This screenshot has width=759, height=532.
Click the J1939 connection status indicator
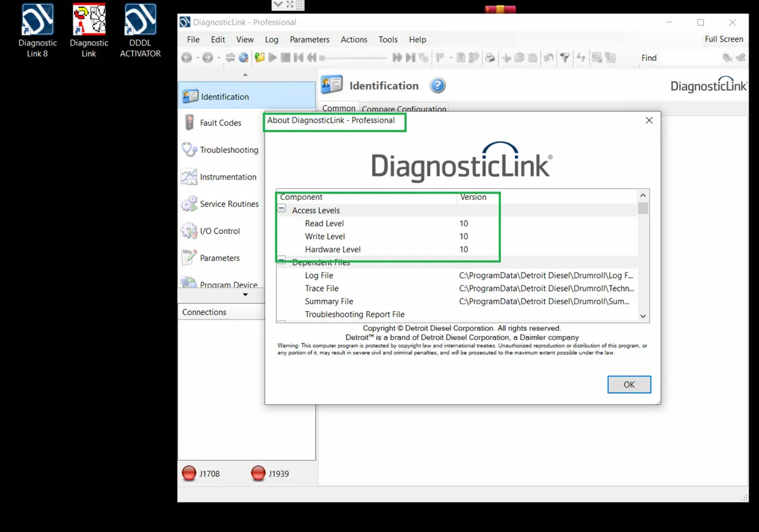(270, 473)
